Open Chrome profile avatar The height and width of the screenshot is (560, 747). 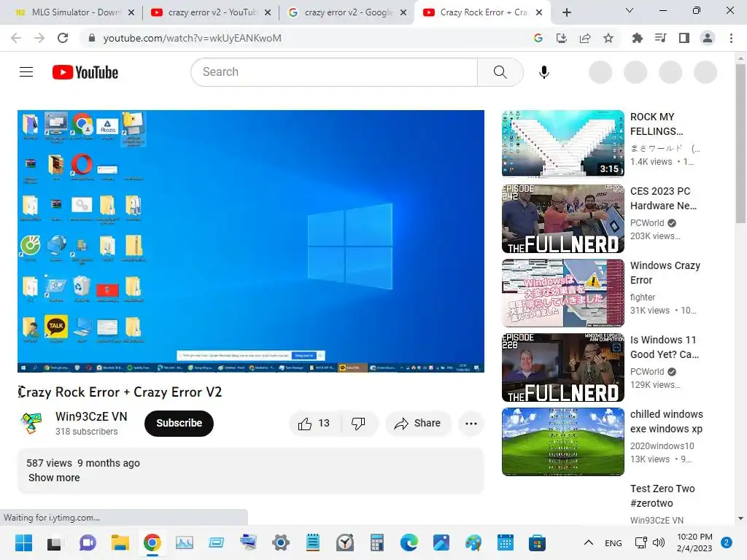pyautogui.click(x=708, y=38)
